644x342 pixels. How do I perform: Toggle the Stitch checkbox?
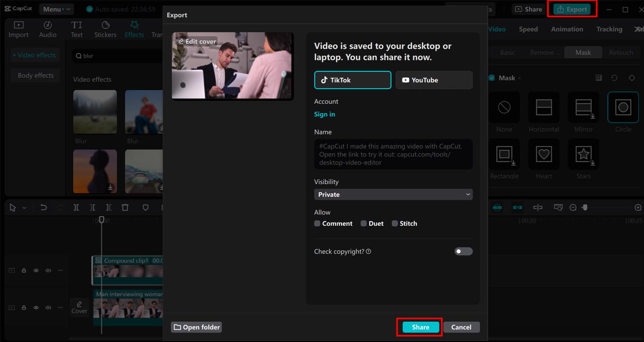[x=395, y=224]
